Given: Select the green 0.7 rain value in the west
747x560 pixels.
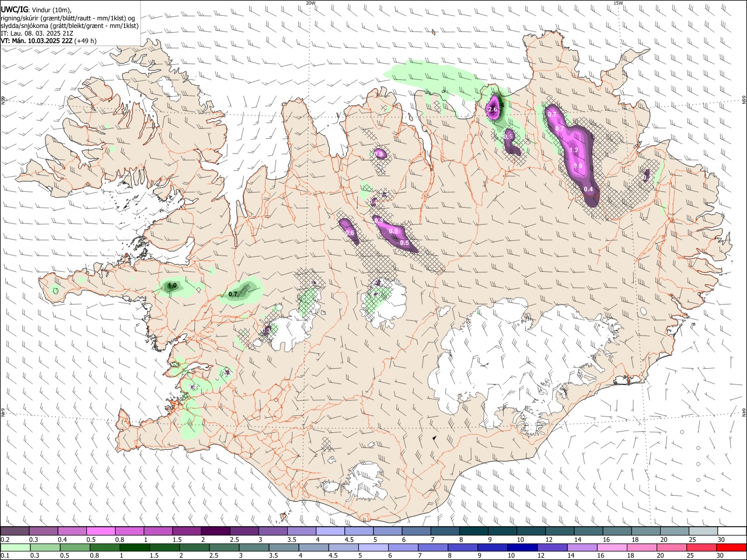Looking at the screenshot, I should (x=233, y=294).
